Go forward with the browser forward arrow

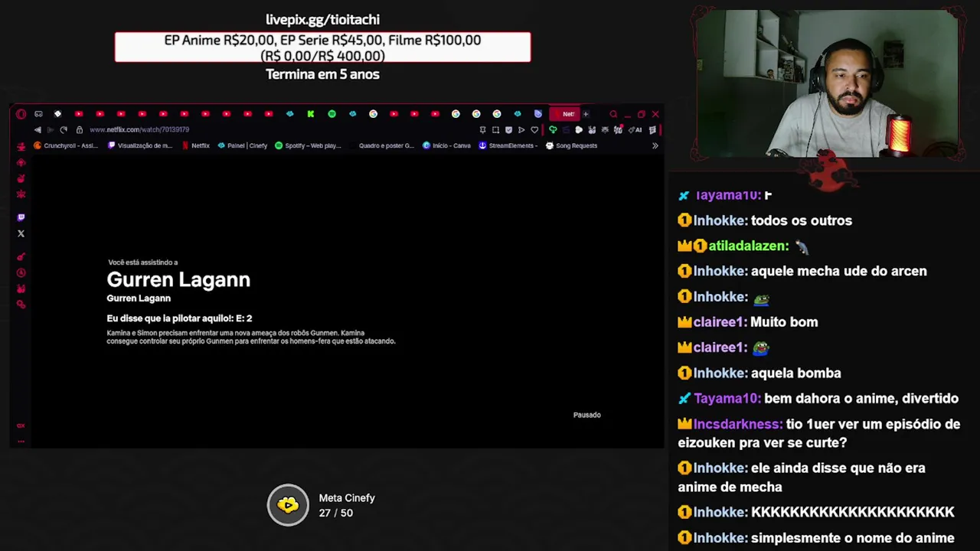coord(51,130)
